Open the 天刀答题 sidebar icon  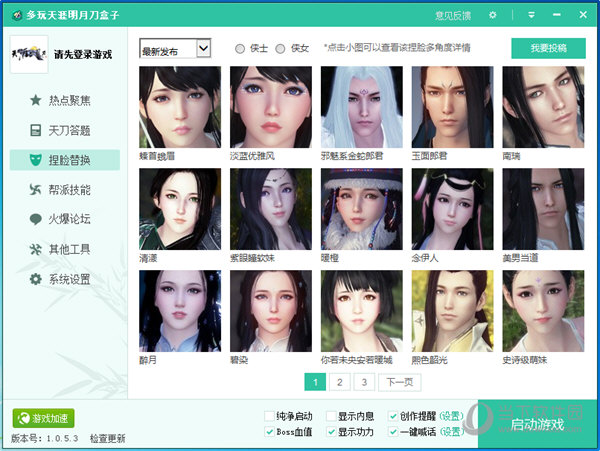tap(36, 130)
